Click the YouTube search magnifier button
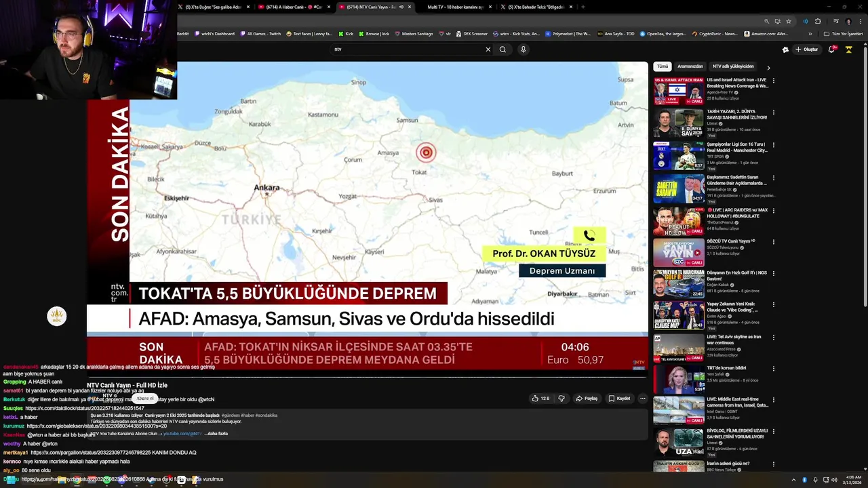The image size is (868, 488). (x=502, y=49)
